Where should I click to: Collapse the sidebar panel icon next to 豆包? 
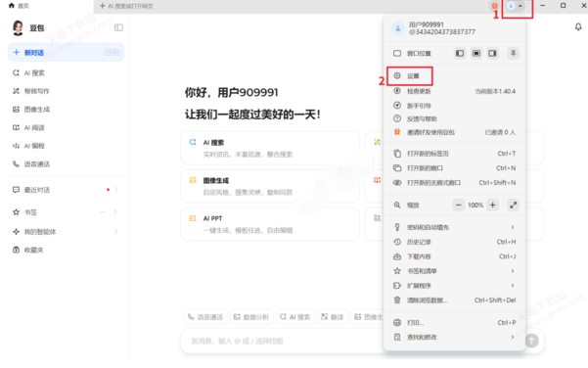point(118,27)
